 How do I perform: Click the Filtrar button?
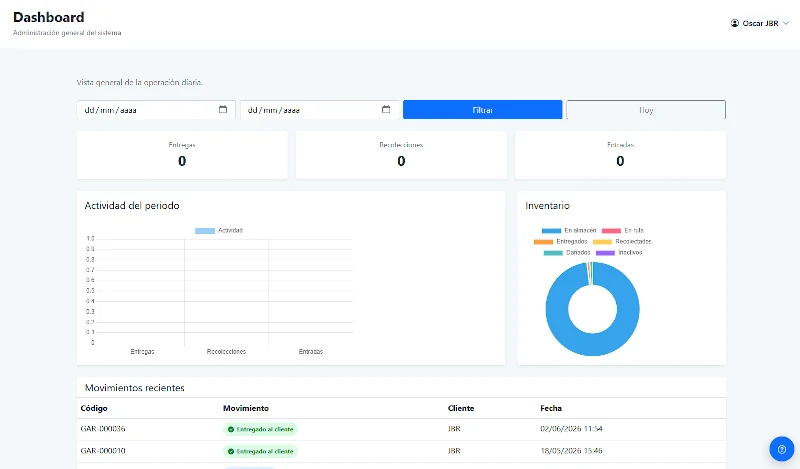(x=483, y=110)
